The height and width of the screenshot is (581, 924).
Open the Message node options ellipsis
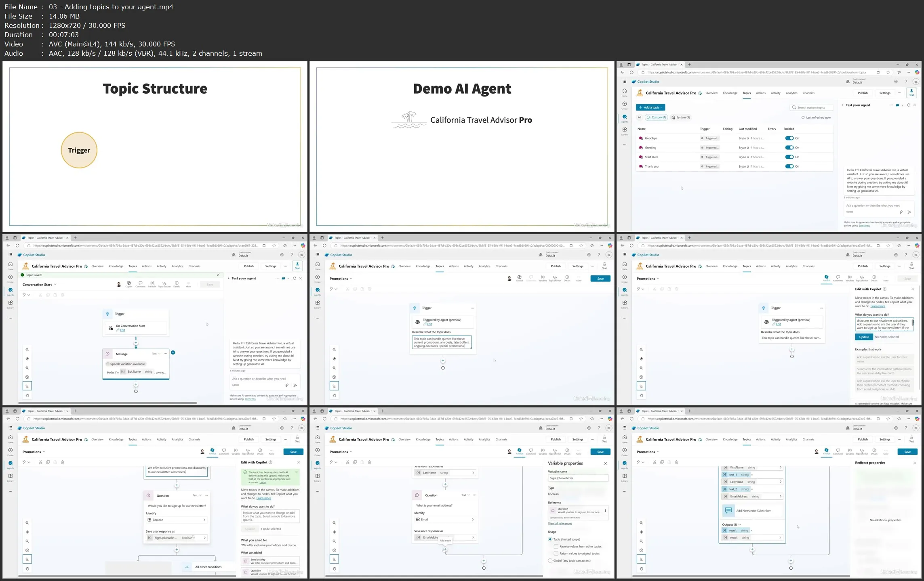[x=165, y=354]
